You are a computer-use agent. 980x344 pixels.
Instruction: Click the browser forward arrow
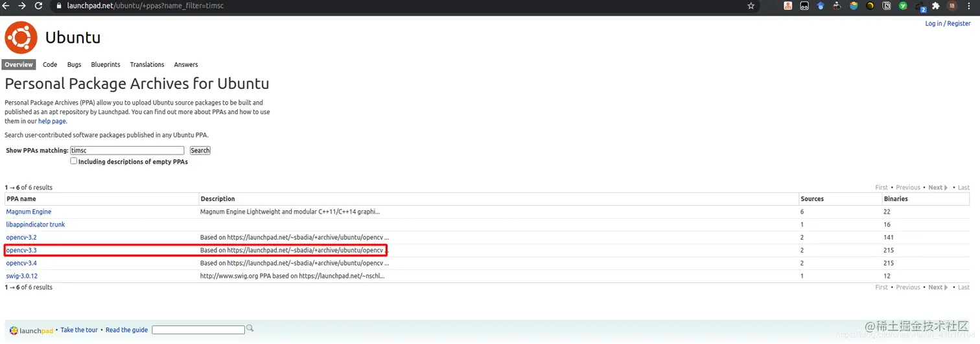[x=22, y=6]
